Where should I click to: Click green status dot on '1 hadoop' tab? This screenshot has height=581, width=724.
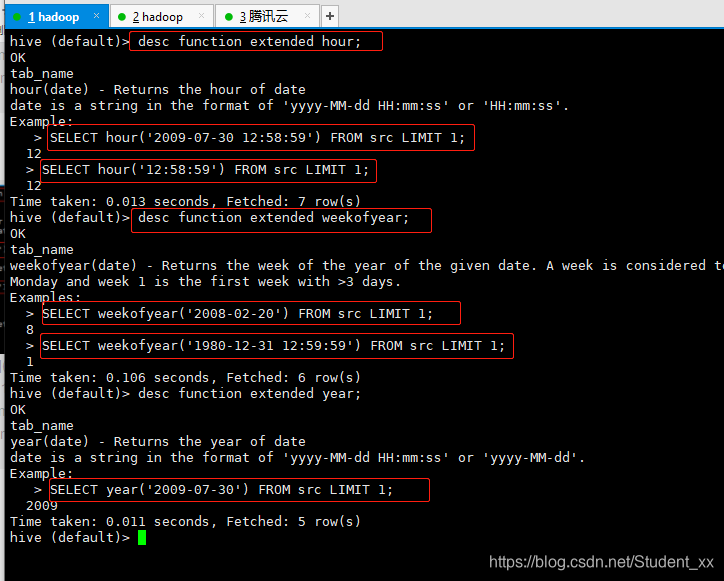(x=17, y=17)
